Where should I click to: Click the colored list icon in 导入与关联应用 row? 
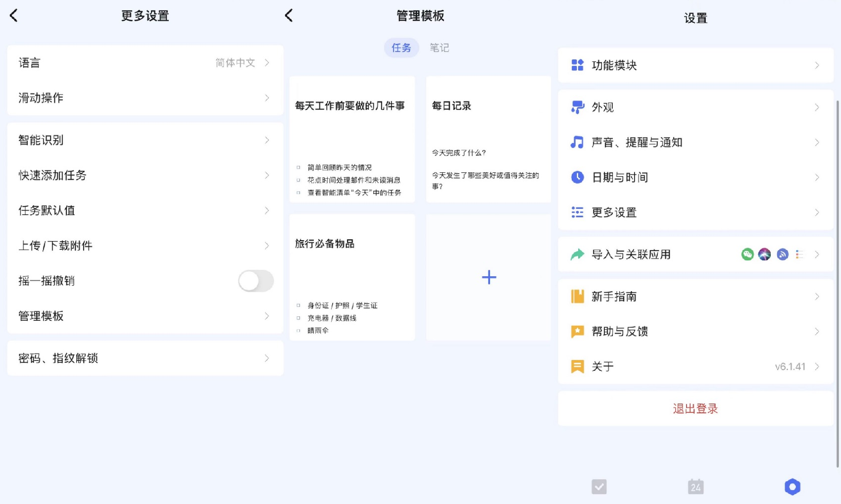[x=799, y=254]
